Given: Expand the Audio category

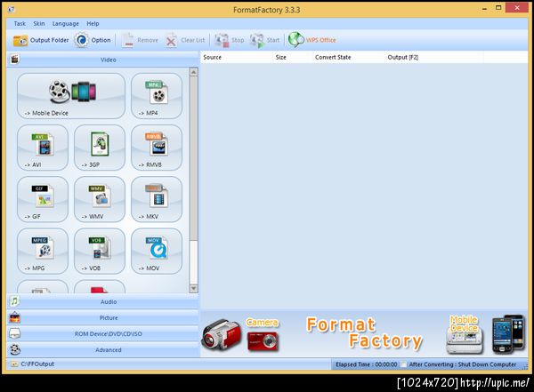Looking at the screenshot, I should pos(103,301).
